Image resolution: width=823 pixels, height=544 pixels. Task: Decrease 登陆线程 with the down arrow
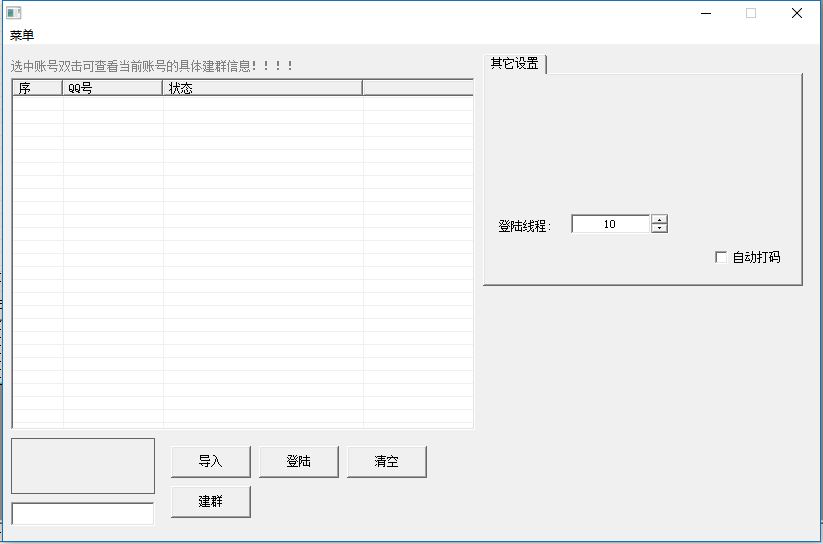pos(659,228)
